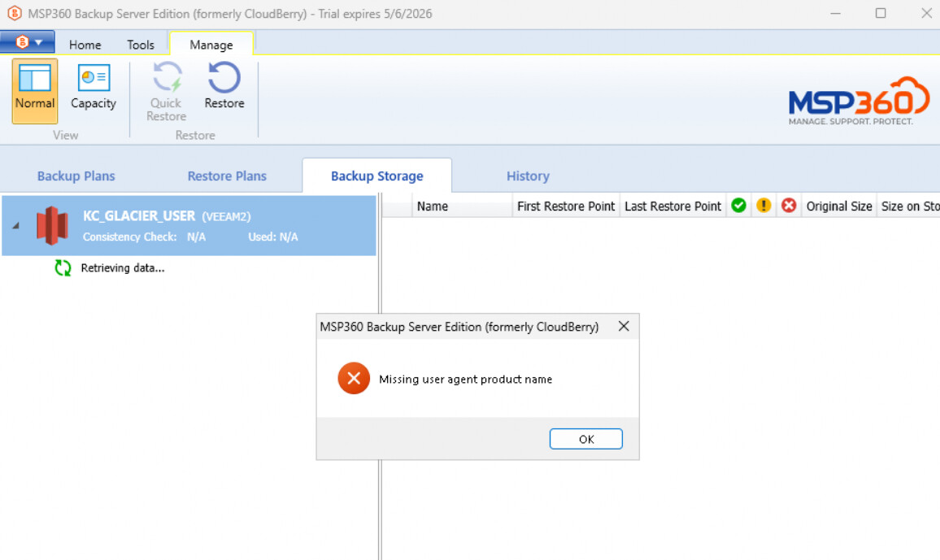Viewport: 940px width, 560px height.
Task: Click the green success status column icon
Action: point(738,206)
